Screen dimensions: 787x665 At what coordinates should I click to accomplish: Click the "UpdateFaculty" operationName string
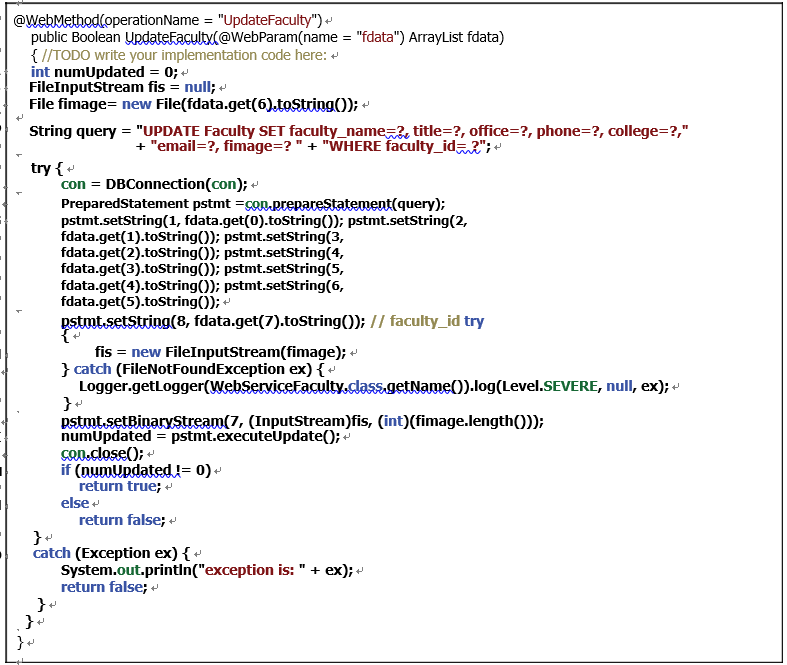(267, 21)
